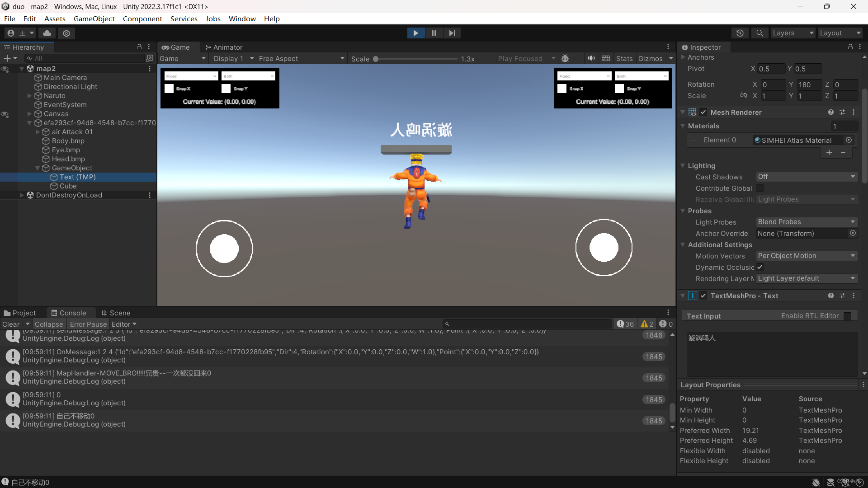Toggle warning messages filter in Console
The height and width of the screenshot is (488, 868).
pos(647,324)
